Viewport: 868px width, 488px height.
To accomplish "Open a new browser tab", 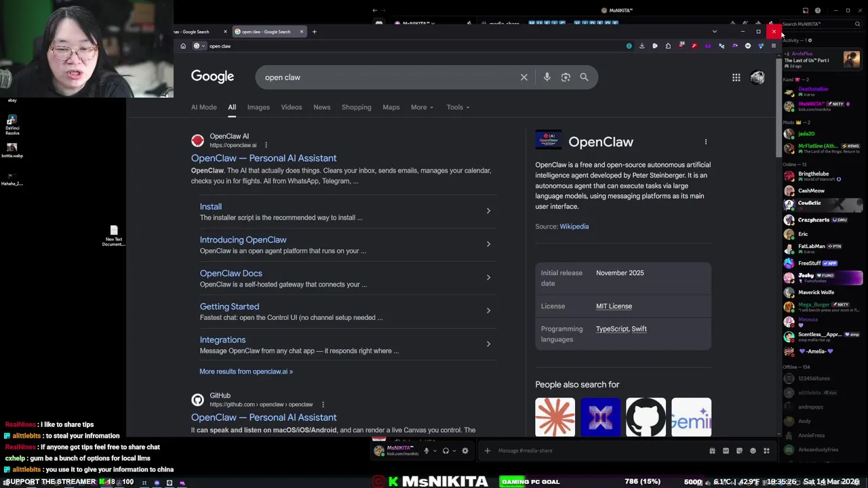I will tap(314, 32).
